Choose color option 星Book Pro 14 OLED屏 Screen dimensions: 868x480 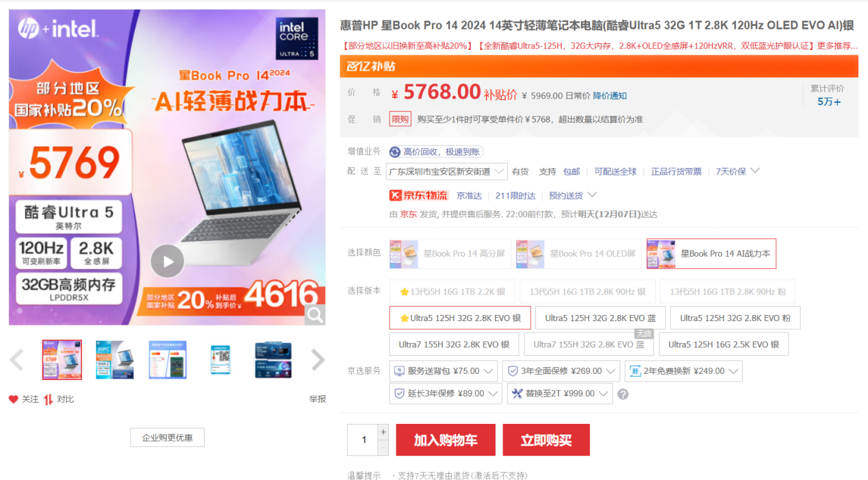tap(576, 253)
